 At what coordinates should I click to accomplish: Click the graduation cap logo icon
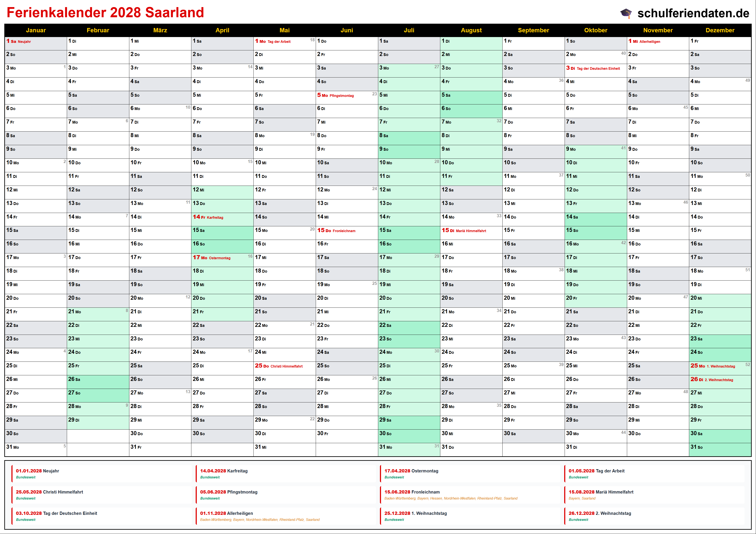tap(626, 13)
